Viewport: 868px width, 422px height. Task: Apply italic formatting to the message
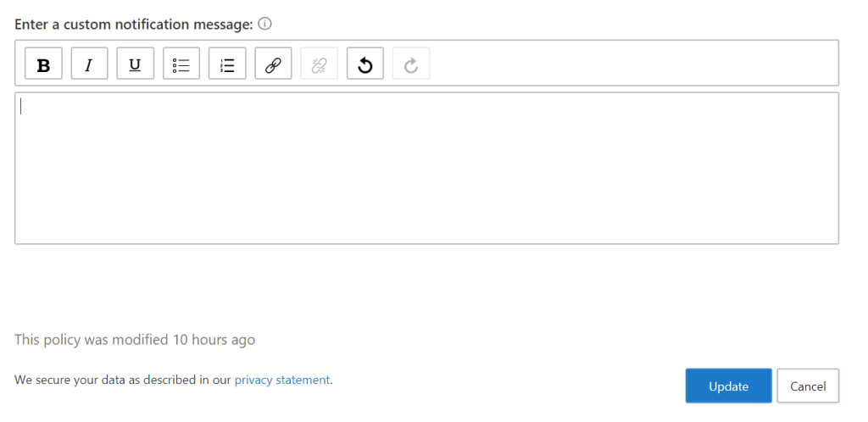point(89,64)
